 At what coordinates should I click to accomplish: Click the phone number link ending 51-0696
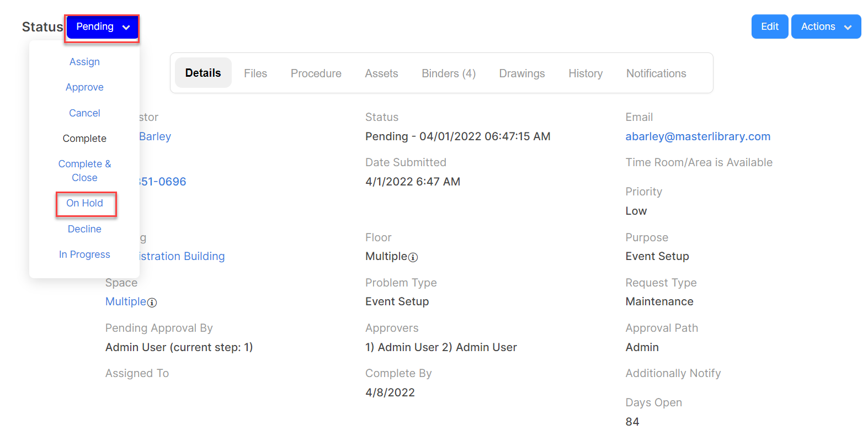click(x=162, y=182)
